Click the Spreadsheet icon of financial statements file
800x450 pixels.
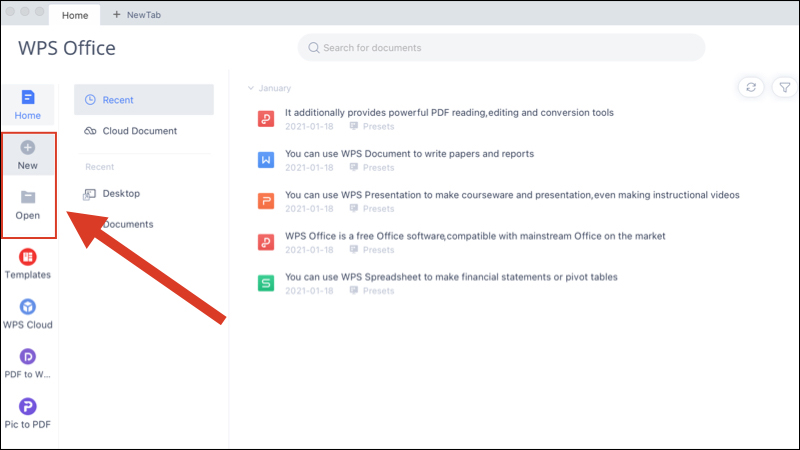pyautogui.click(x=266, y=283)
